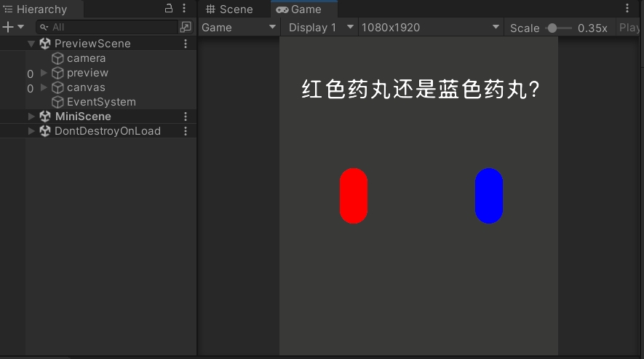Expand the DontDestroyOnLoad scene
Viewport: 644px width, 359px height.
31,131
